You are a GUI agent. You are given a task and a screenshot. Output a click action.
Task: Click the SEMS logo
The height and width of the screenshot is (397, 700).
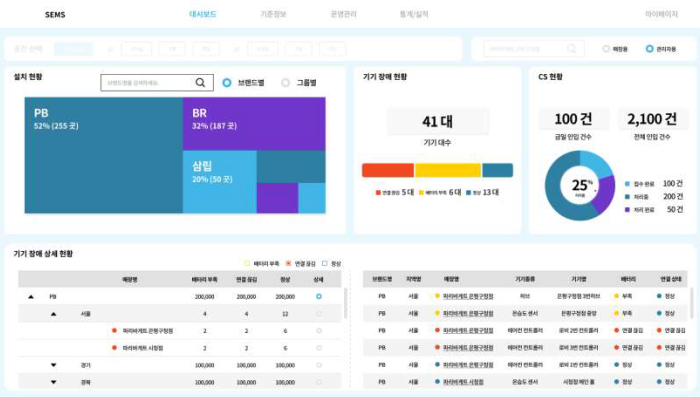click(x=55, y=15)
